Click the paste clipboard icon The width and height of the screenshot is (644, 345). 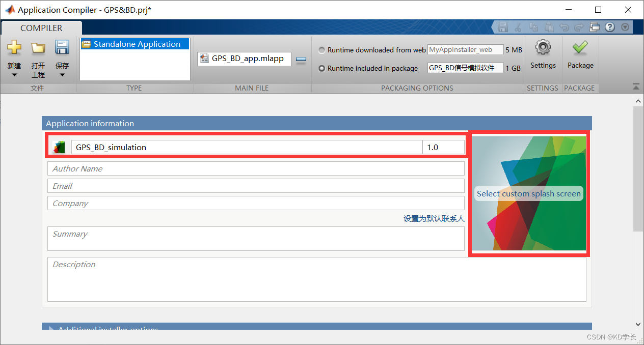point(549,27)
